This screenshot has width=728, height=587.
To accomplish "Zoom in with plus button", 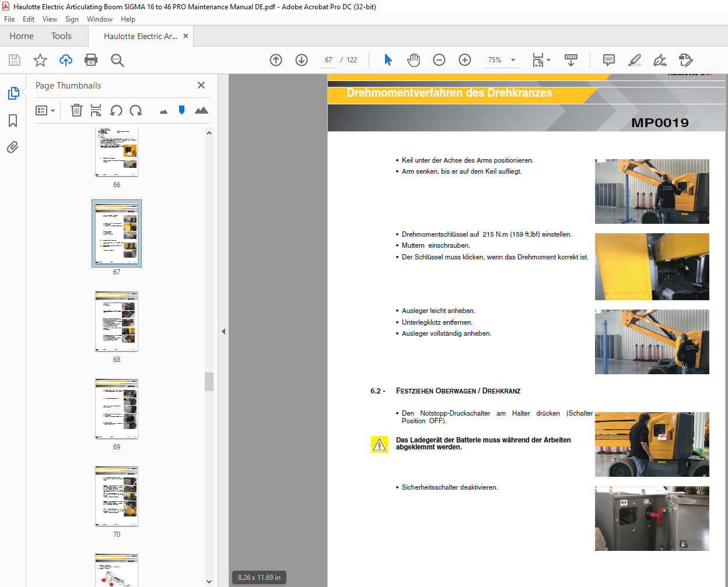I will [x=465, y=60].
